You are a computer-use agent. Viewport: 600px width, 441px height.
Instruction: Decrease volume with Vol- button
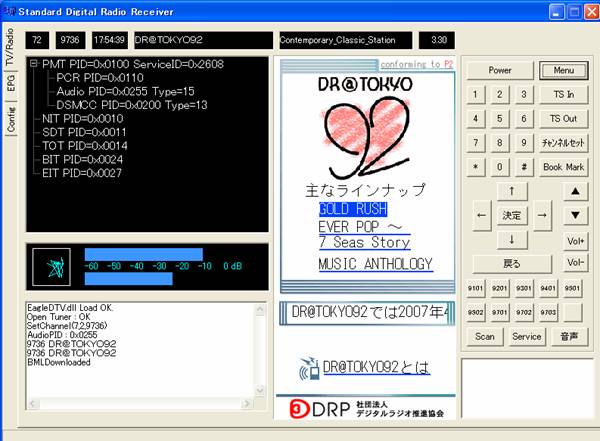tap(575, 263)
